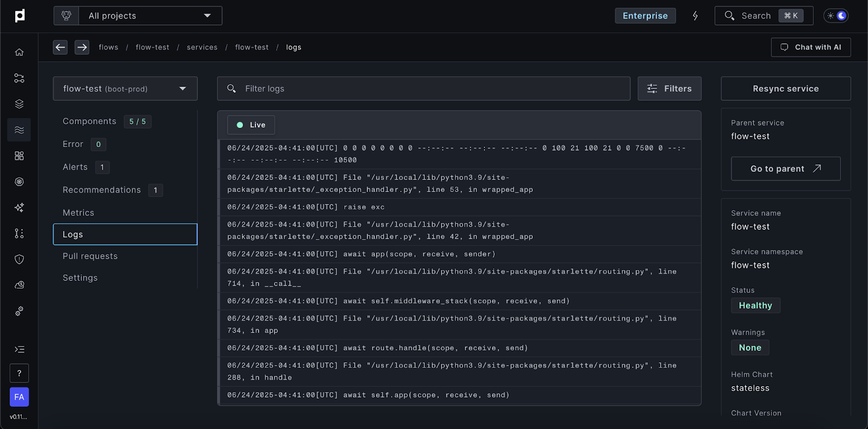Open the security shield icon in sidebar
Image resolution: width=868 pixels, height=429 pixels.
click(19, 259)
